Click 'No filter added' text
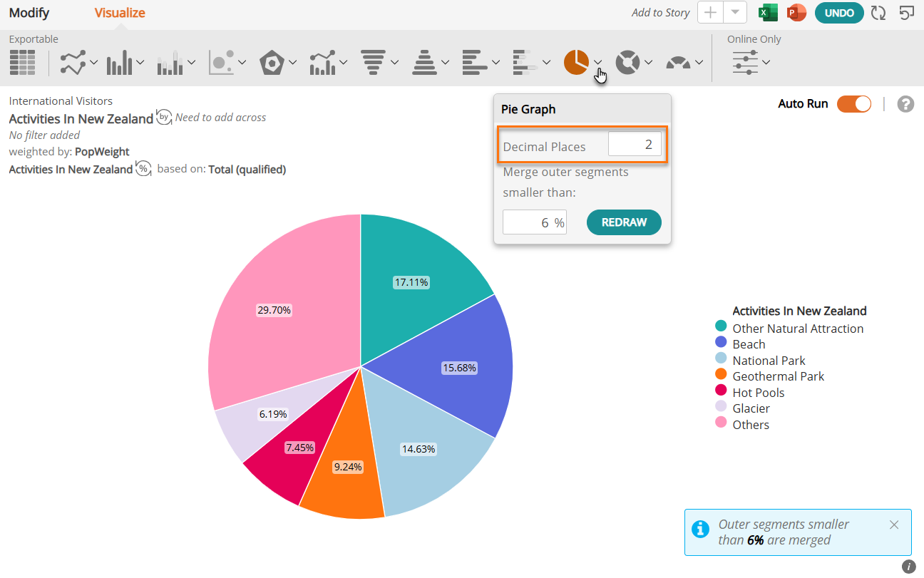Image resolution: width=924 pixels, height=578 pixels. [x=44, y=135]
